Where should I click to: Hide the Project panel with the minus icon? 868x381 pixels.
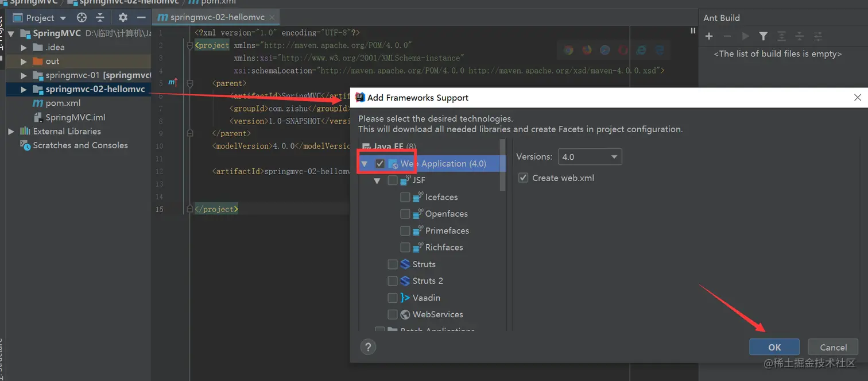141,18
